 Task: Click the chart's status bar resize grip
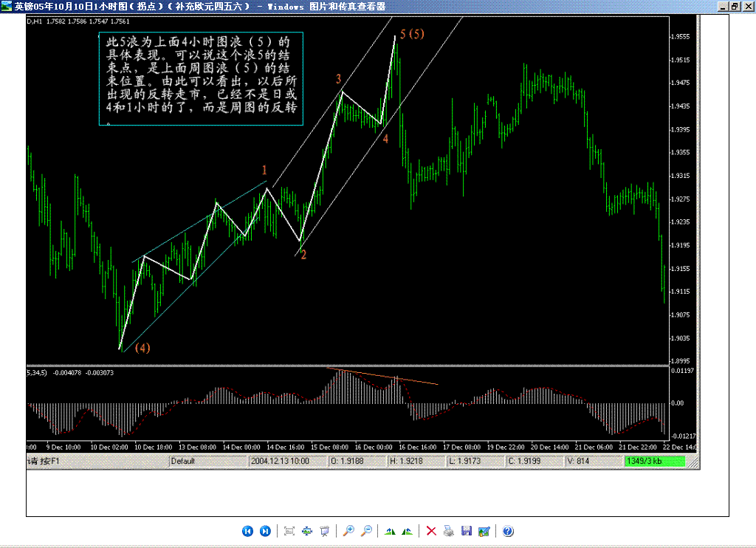click(693, 462)
